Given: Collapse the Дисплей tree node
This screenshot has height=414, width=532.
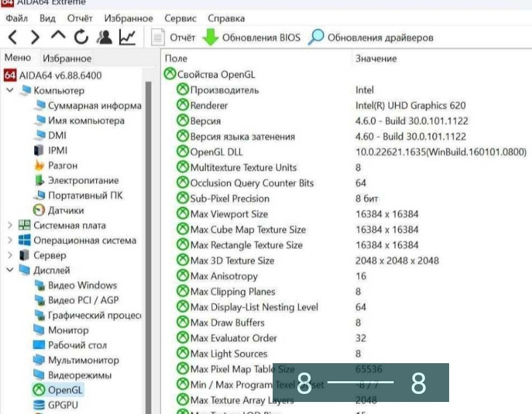Looking at the screenshot, I should click(x=10, y=270).
